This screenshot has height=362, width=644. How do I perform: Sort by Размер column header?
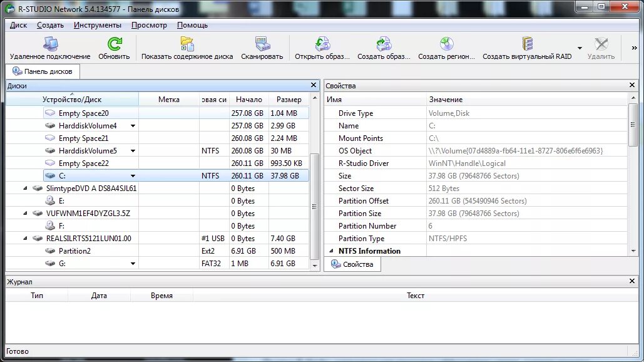tap(289, 100)
